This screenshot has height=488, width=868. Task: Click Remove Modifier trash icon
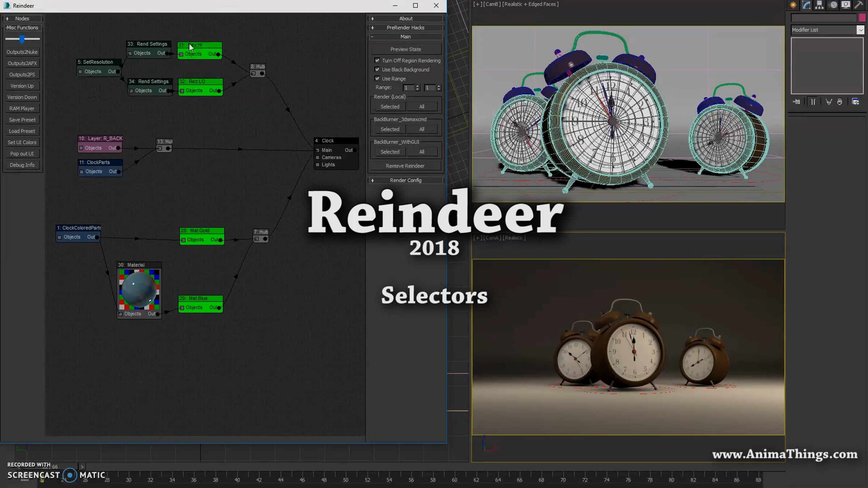[840, 102]
